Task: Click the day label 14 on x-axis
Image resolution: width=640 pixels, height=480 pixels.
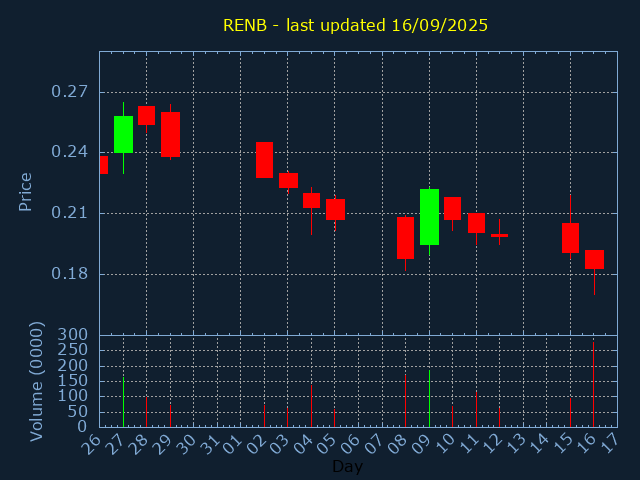Action: (539, 444)
